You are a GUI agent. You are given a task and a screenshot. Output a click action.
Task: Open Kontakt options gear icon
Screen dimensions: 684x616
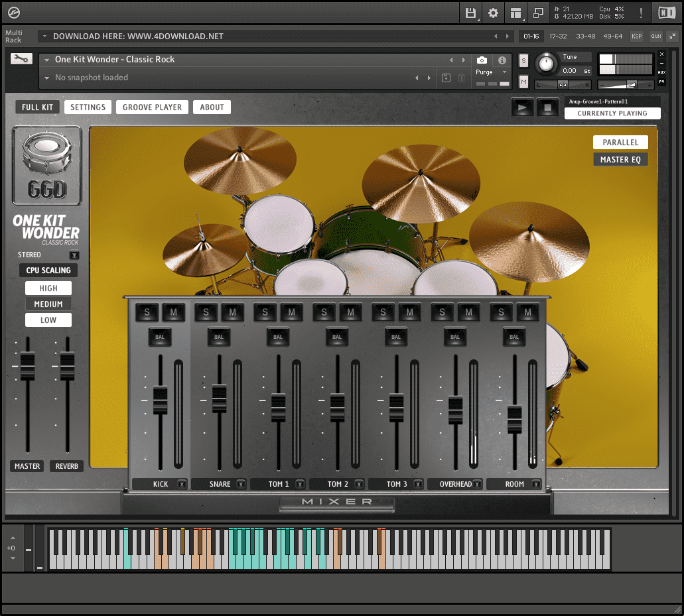[493, 13]
